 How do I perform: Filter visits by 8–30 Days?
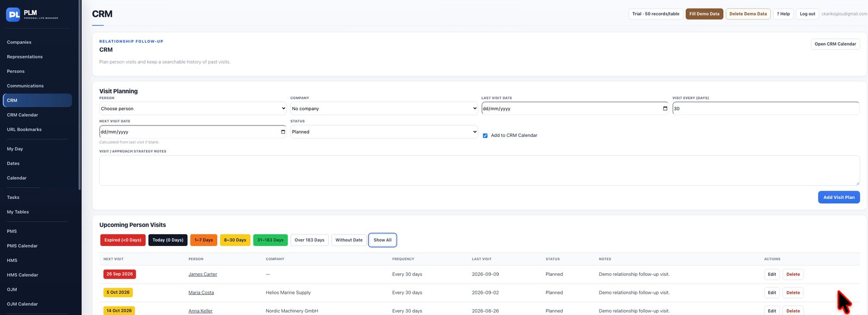pyautogui.click(x=235, y=240)
